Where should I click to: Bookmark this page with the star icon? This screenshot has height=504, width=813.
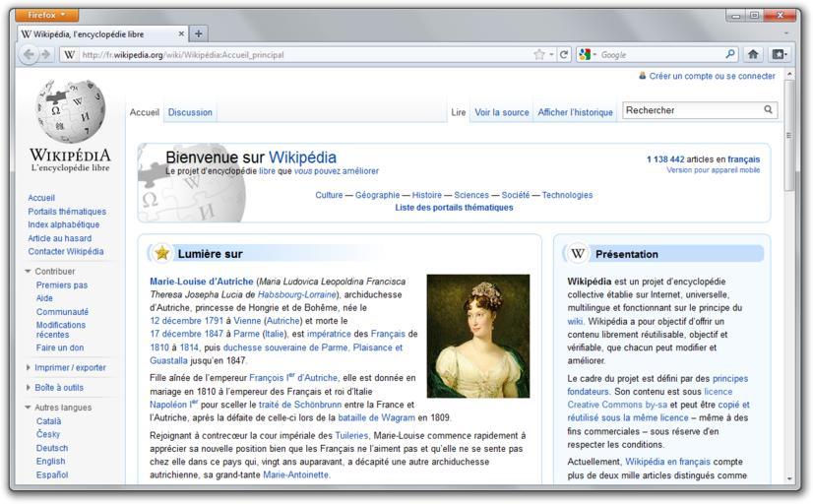(x=539, y=55)
